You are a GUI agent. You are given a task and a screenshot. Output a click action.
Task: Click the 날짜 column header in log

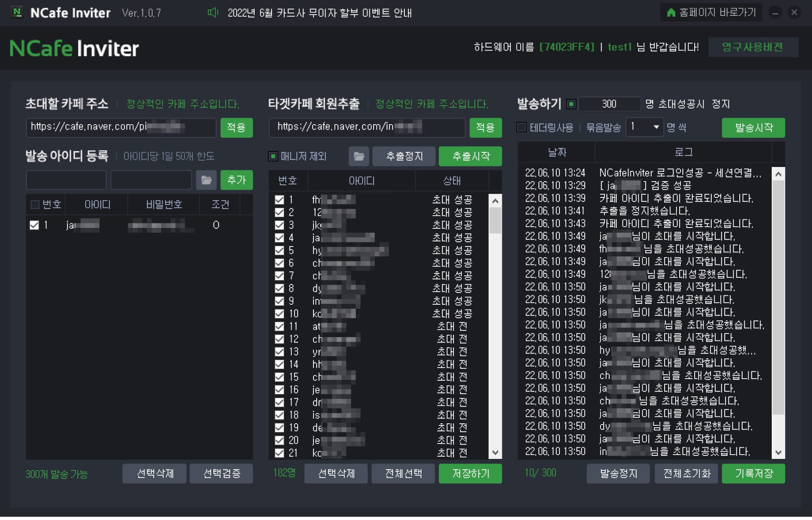pyautogui.click(x=557, y=152)
